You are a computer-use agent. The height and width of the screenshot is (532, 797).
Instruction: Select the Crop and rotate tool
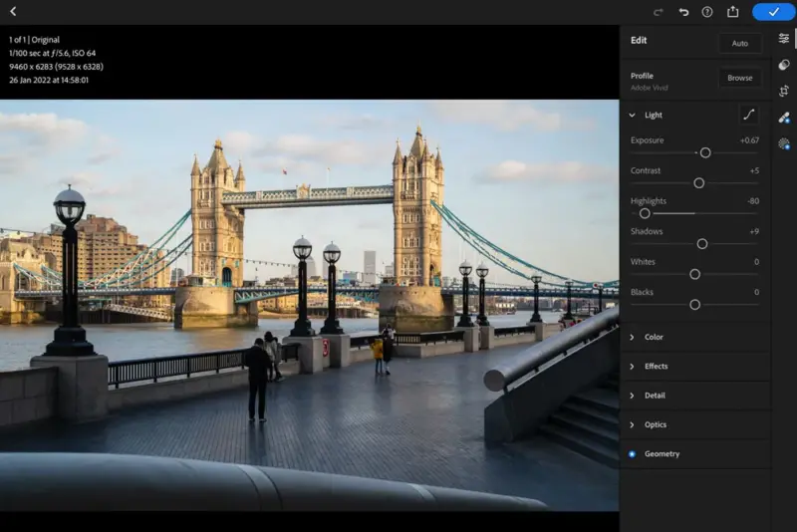(784, 91)
